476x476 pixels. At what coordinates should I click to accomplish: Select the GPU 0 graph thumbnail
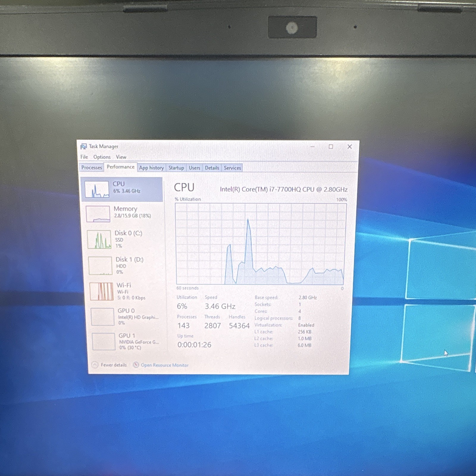[x=103, y=317]
